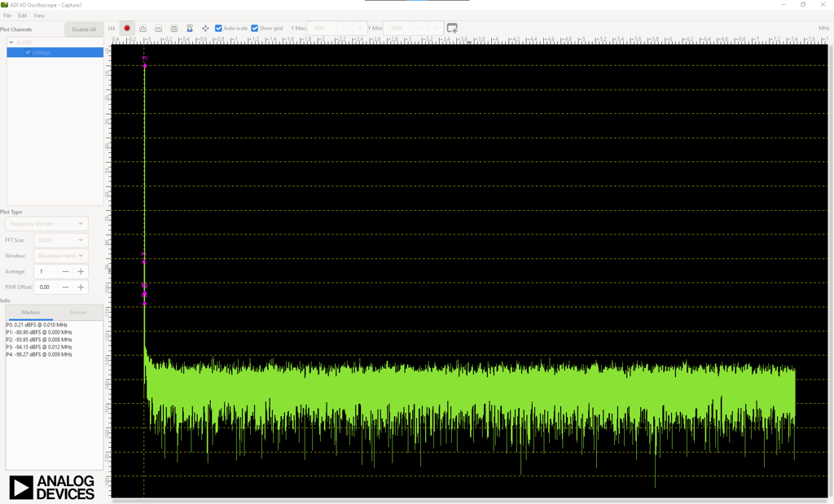
Task: Click the P1 marker triangle on plot
Action: [144, 261]
